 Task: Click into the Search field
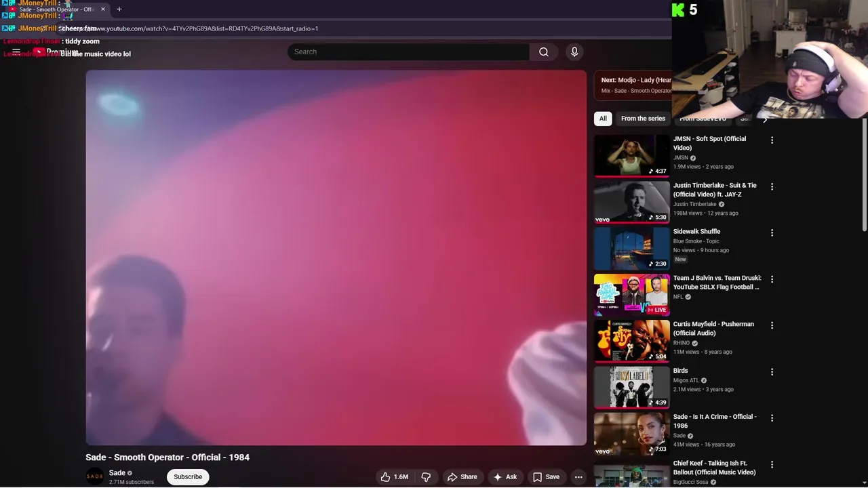(x=409, y=52)
